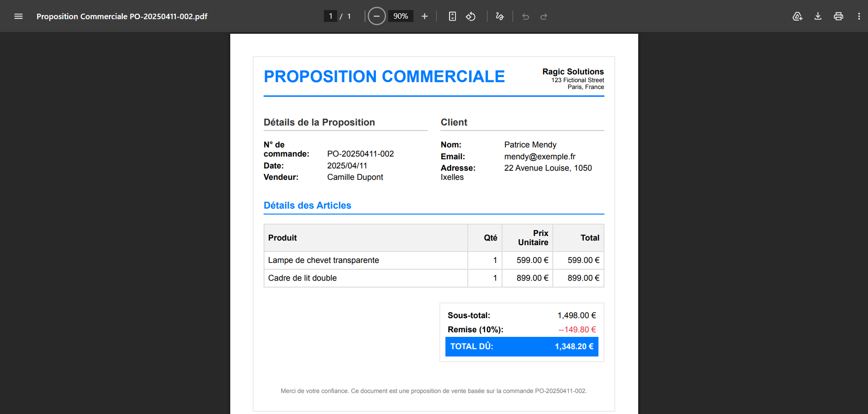Screen dimensions: 868x414
Task: Click the PROPOSITION COMMERCIALE heading
Action: (384, 77)
